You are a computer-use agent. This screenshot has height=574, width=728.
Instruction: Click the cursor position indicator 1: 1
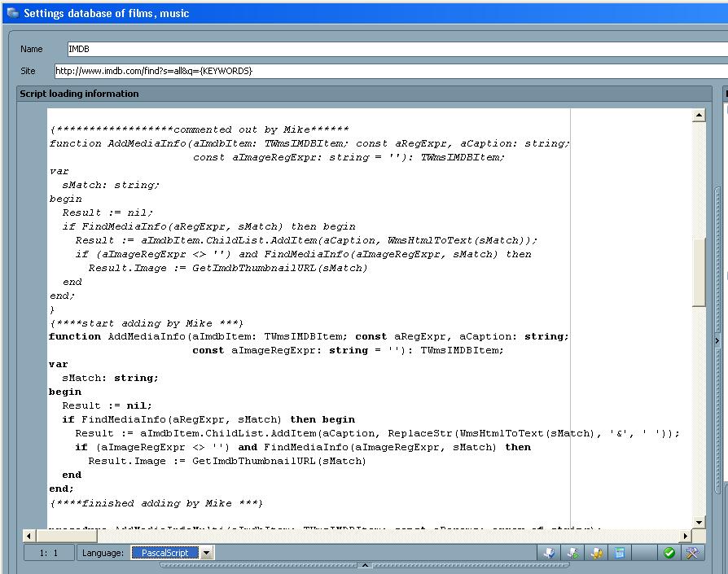[50, 553]
